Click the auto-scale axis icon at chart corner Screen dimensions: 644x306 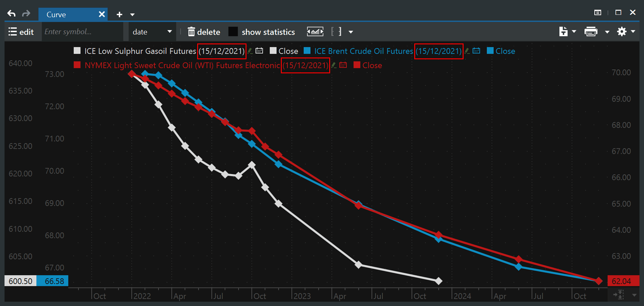(x=620, y=295)
